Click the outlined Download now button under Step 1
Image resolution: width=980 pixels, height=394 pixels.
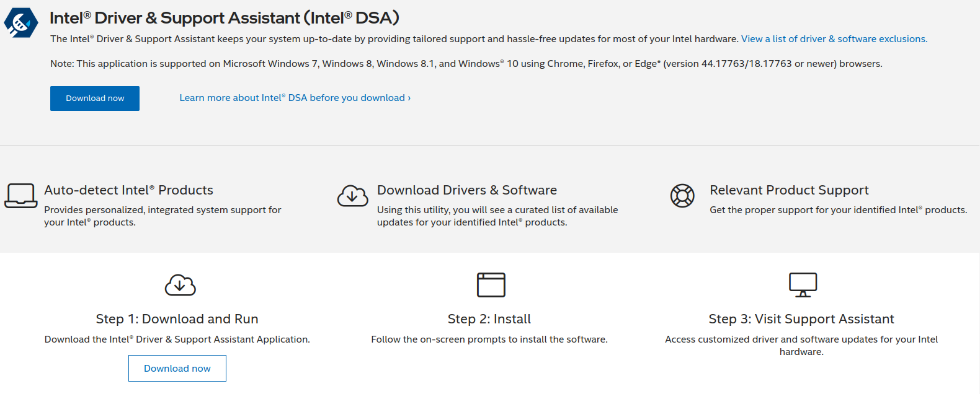pos(177,369)
